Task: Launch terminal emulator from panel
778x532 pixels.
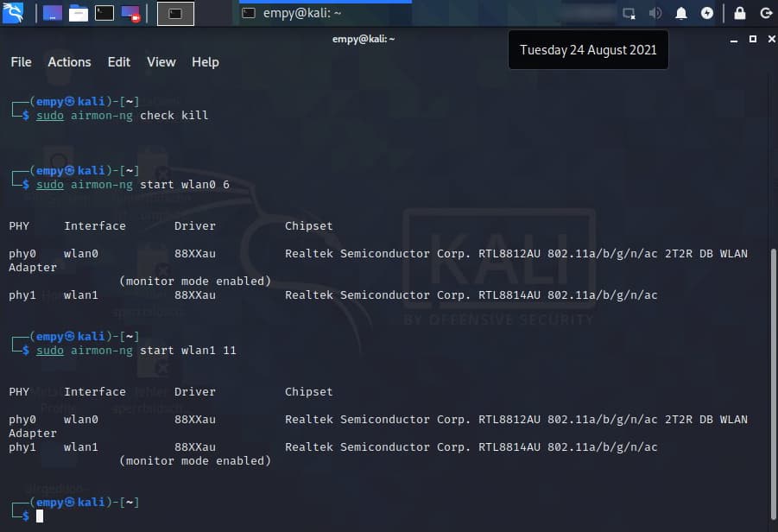Action: (104, 14)
